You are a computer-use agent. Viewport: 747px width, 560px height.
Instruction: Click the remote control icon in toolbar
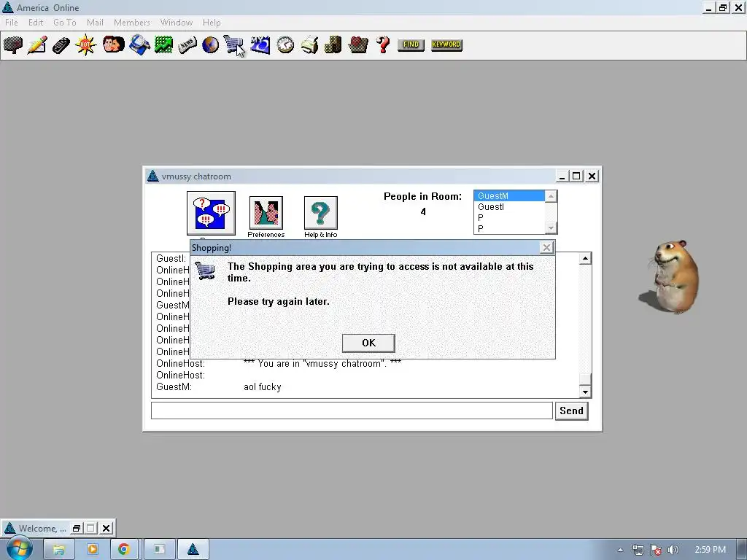(x=61, y=45)
